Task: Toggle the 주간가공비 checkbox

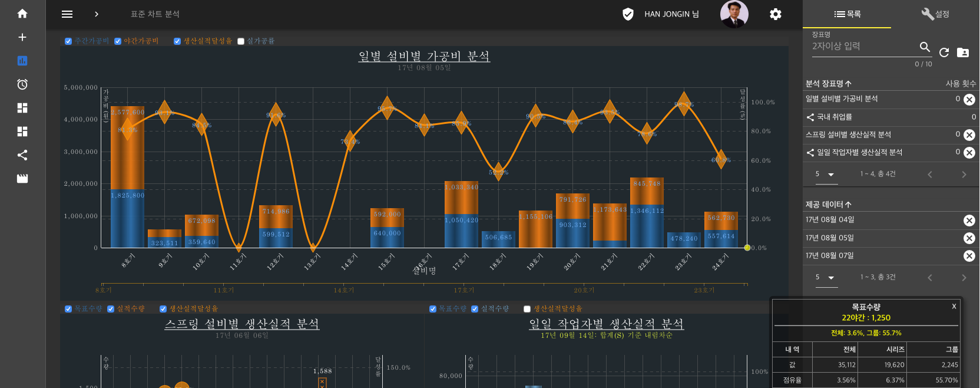Action: coord(68,41)
